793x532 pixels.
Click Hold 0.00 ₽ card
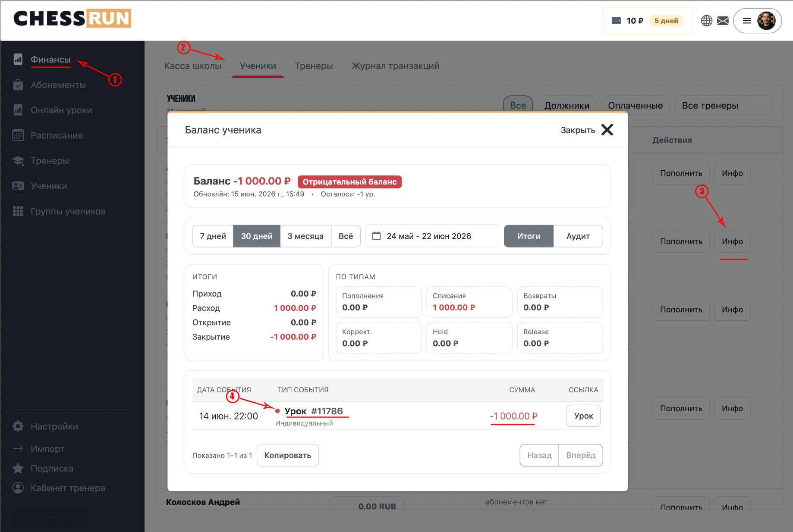pyautogui.click(x=469, y=338)
